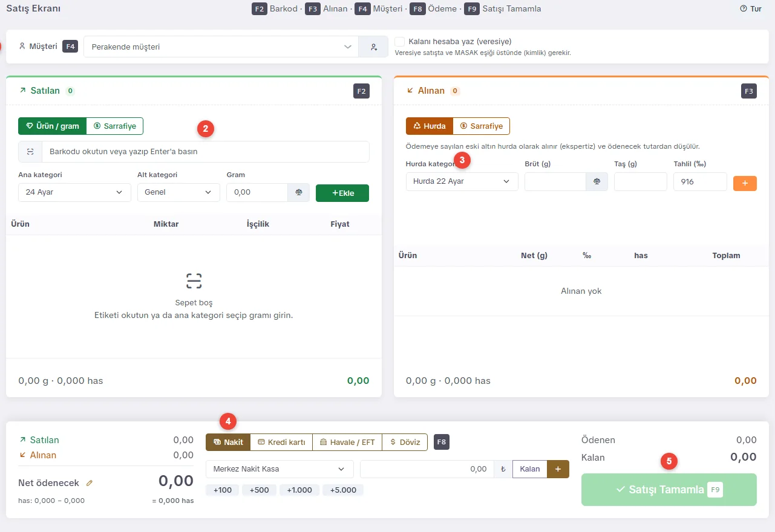This screenshot has width=775, height=532.
Task: Click the Taş (g) input field
Action: [x=640, y=181]
